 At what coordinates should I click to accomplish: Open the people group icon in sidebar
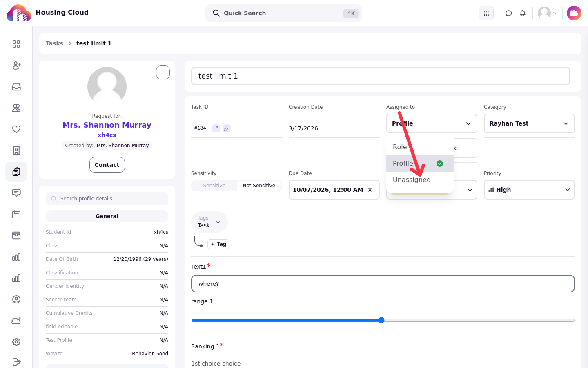click(16, 108)
